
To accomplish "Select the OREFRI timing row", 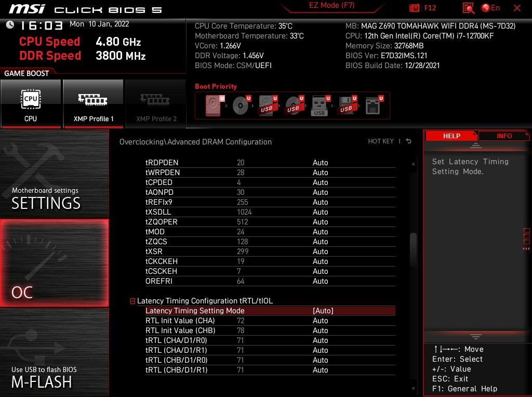I will point(270,281).
